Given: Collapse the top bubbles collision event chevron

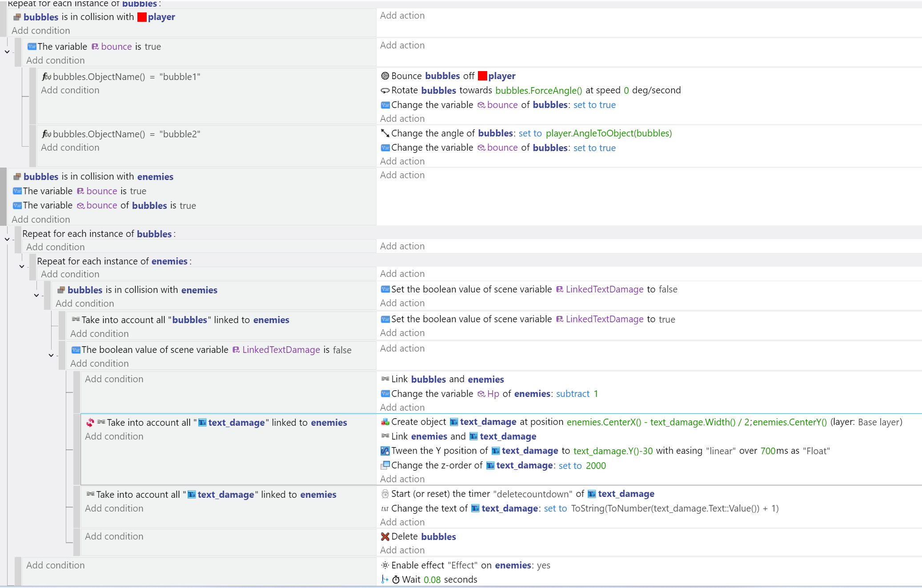Looking at the screenshot, I should [7, 51].
